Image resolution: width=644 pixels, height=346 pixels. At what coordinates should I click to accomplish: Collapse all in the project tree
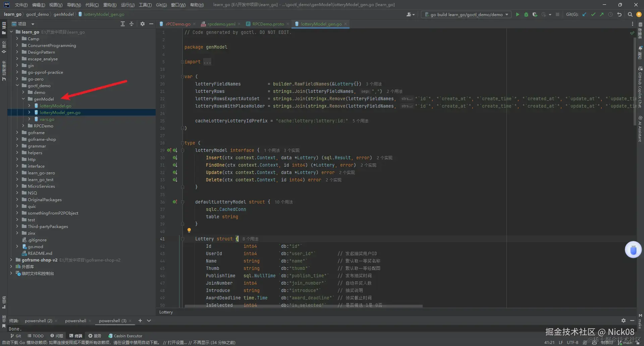pos(131,24)
